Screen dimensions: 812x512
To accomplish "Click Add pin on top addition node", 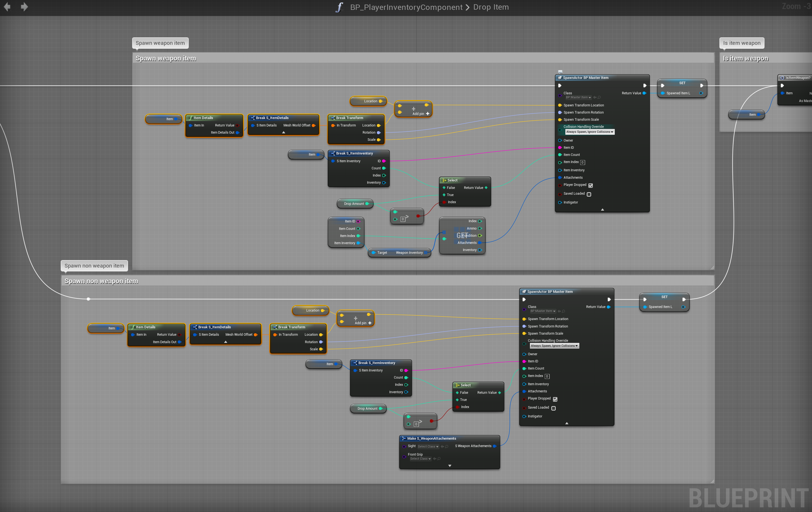I will click(x=421, y=114).
